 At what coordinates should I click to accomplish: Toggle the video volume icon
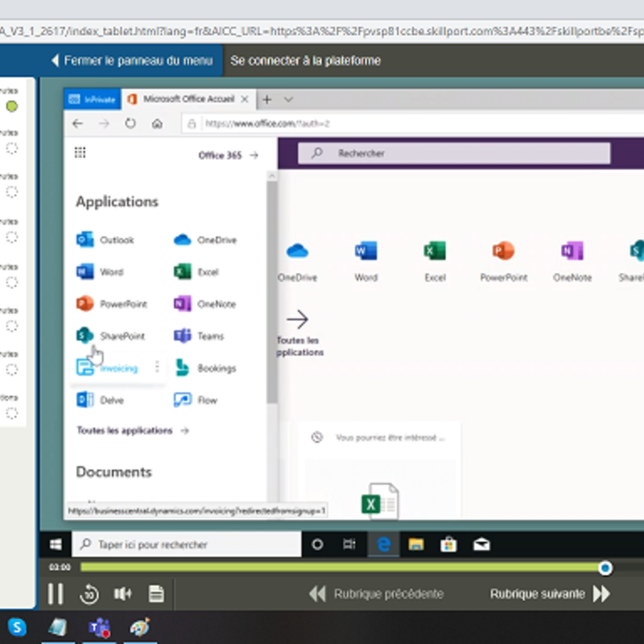click(122, 593)
